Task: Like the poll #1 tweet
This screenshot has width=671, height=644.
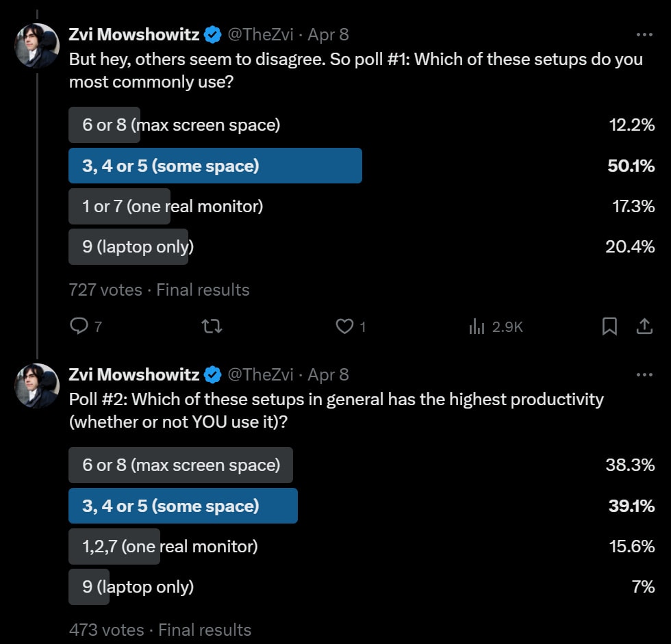Action: (x=344, y=327)
